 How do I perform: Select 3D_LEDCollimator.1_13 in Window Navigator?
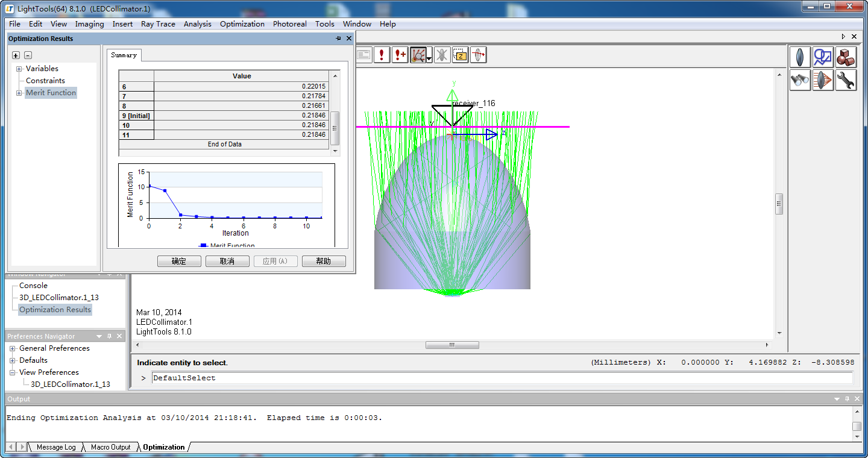pyautogui.click(x=59, y=298)
